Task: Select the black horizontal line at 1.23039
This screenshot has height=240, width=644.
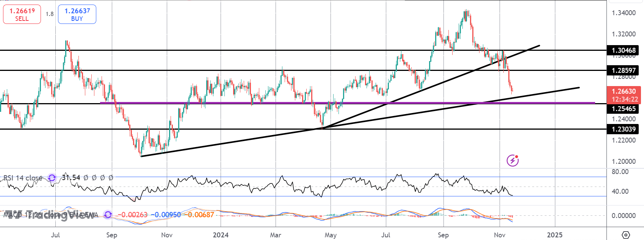Action: coord(303,129)
